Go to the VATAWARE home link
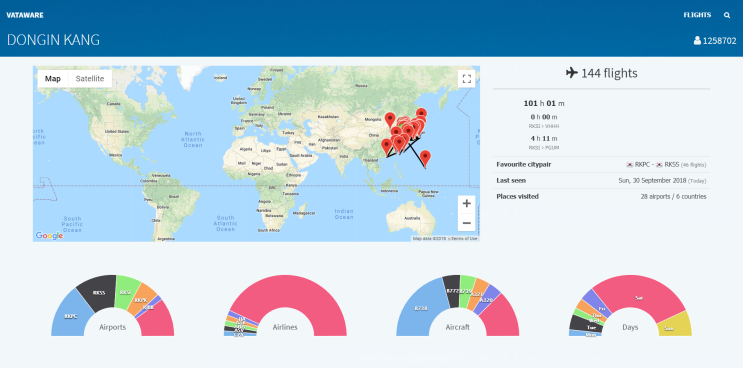 [25, 15]
